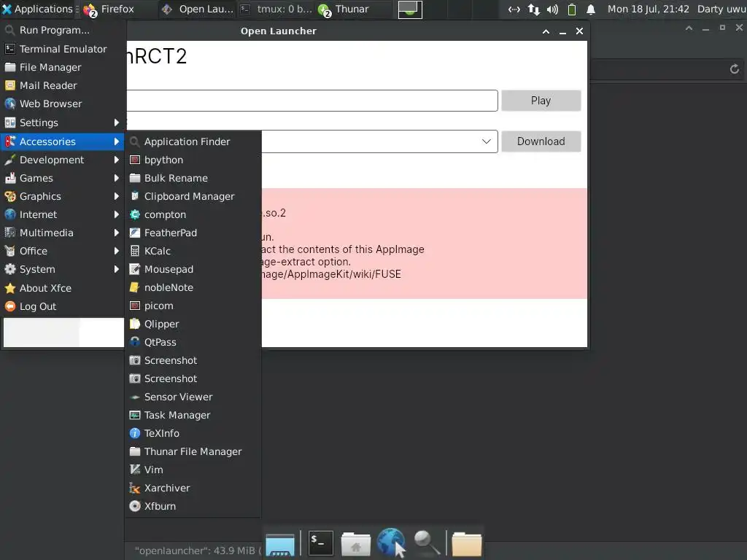
Task: Click the FeatherPad icon
Action: [135, 233]
